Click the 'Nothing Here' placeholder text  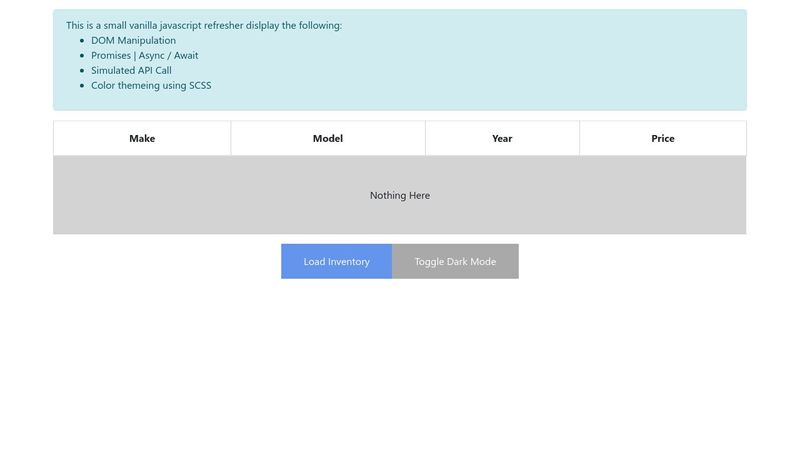click(400, 195)
